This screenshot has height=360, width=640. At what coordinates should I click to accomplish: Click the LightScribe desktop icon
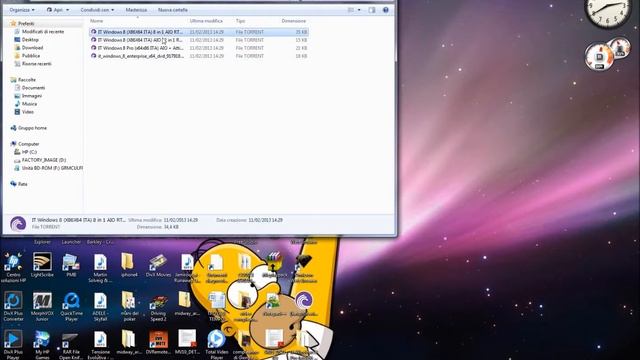42,265
